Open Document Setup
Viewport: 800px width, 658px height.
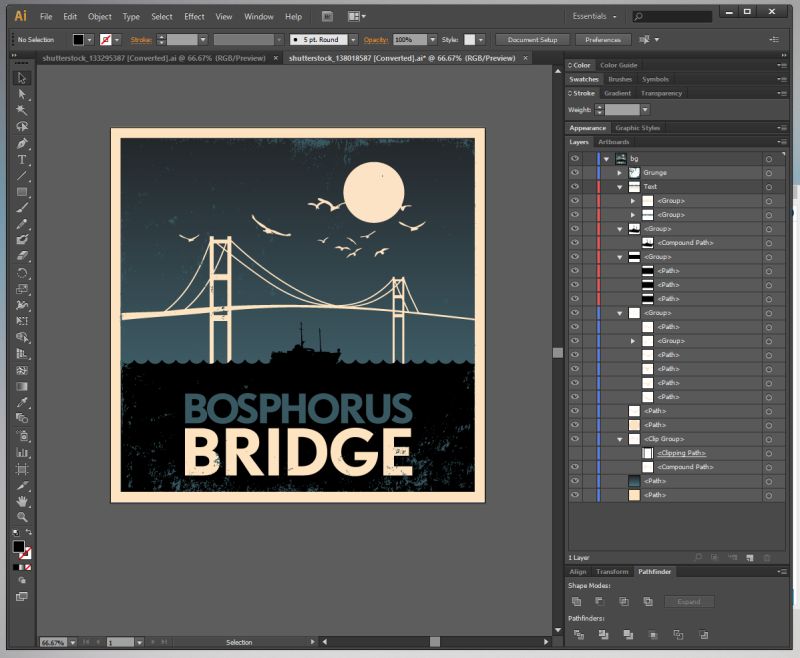[532, 39]
